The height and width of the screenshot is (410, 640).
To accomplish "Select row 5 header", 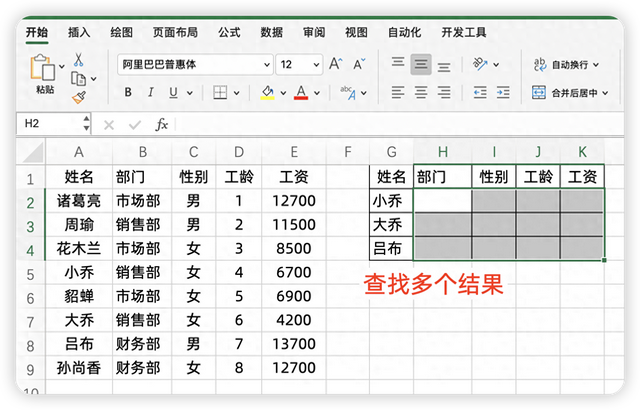I will (31, 274).
